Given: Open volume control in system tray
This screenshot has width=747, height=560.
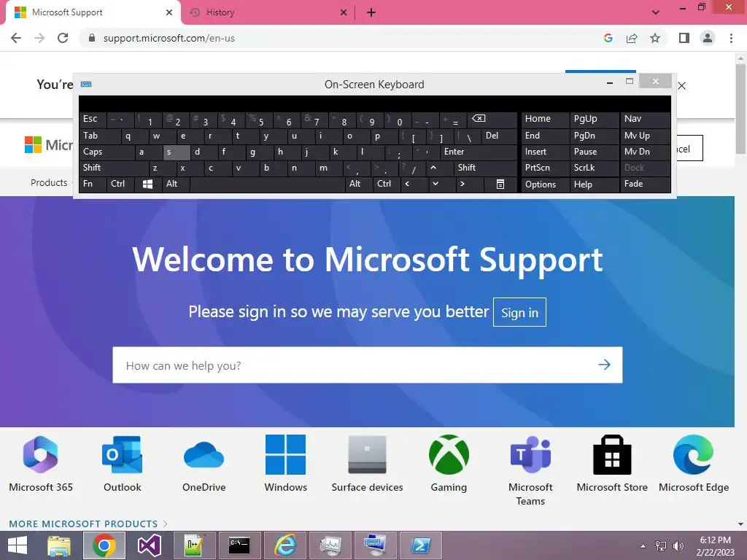Looking at the screenshot, I should pos(678,546).
